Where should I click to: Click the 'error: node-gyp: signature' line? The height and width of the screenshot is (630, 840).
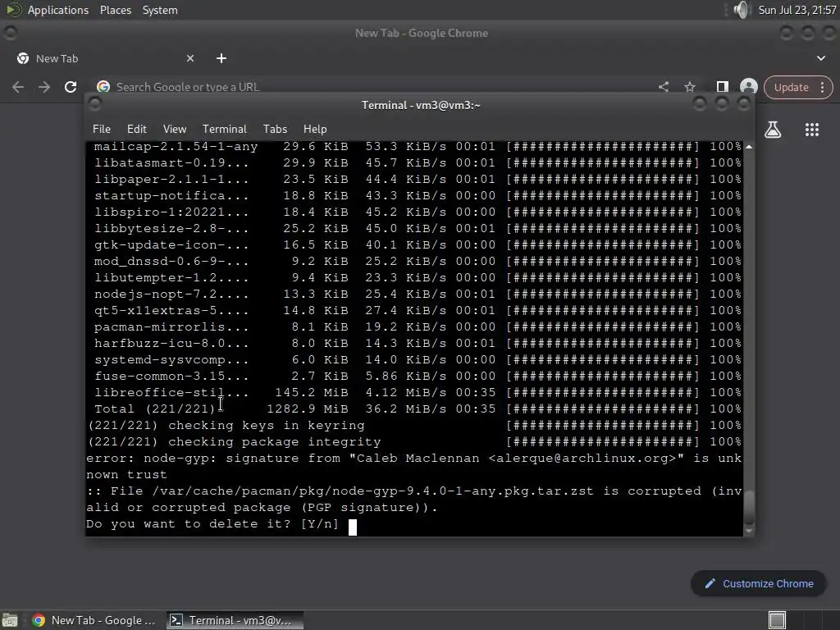click(414, 459)
